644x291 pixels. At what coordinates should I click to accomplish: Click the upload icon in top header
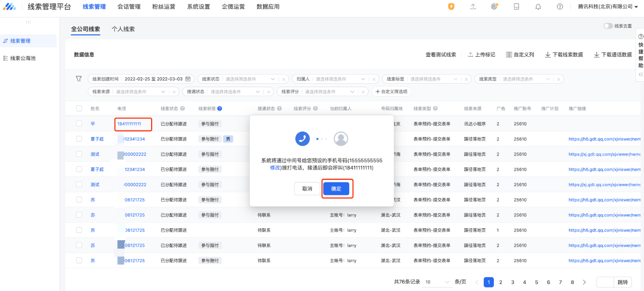pos(473,6)
